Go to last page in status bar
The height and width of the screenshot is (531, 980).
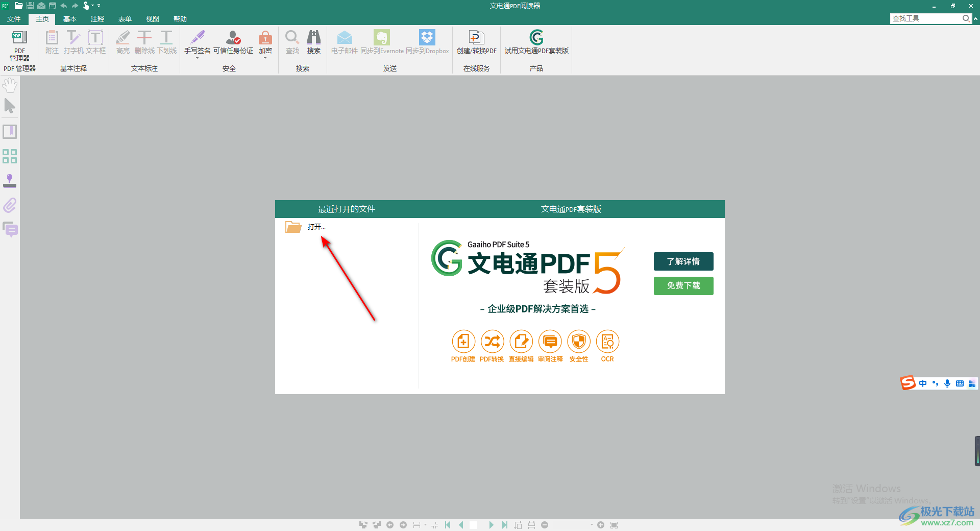[504, 525]
